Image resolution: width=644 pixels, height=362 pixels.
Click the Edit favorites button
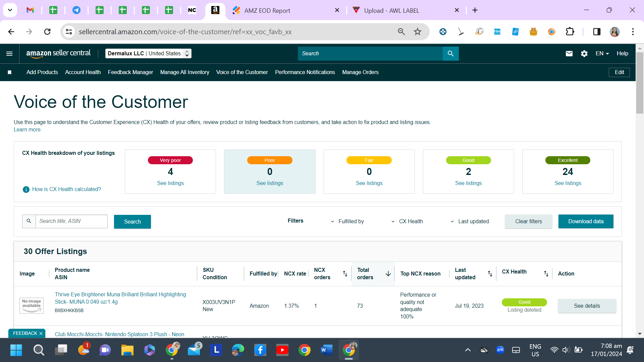click(619, 72)
